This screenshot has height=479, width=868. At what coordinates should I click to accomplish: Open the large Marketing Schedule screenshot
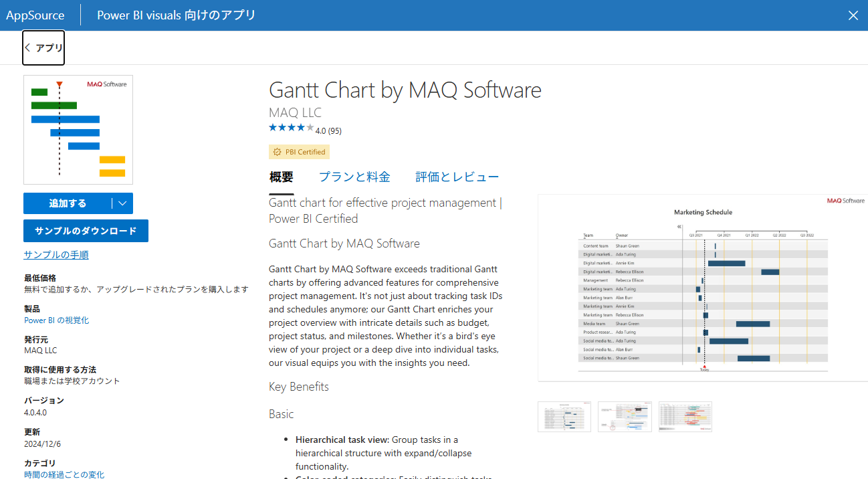coord(703,288)
